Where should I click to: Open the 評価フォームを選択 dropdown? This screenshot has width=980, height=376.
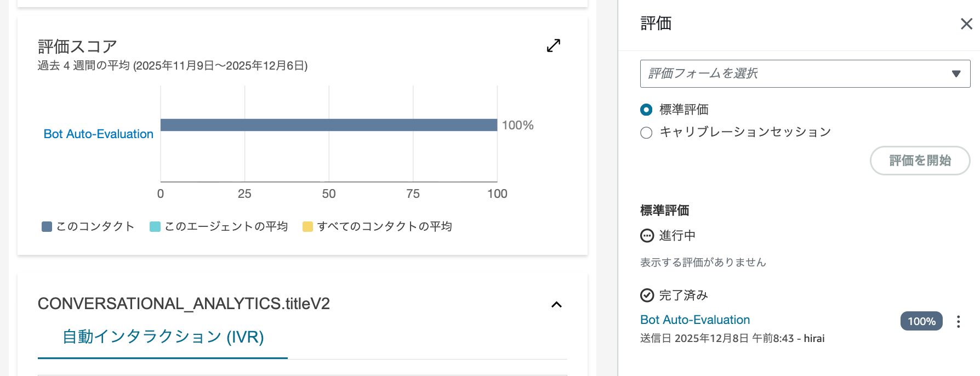click(x=804, y=73)
